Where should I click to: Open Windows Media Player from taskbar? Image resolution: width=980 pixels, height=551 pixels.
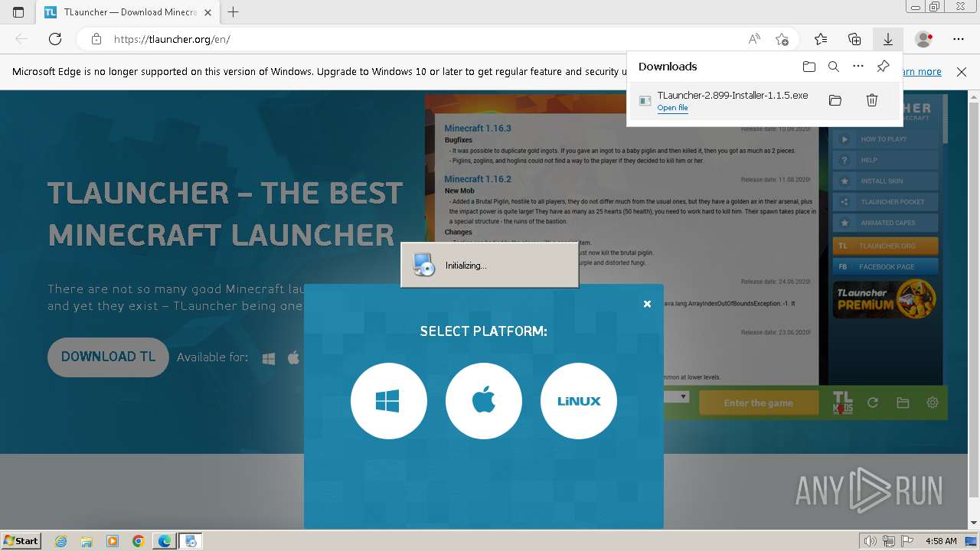pyautogui.click(x=113, y=541)
